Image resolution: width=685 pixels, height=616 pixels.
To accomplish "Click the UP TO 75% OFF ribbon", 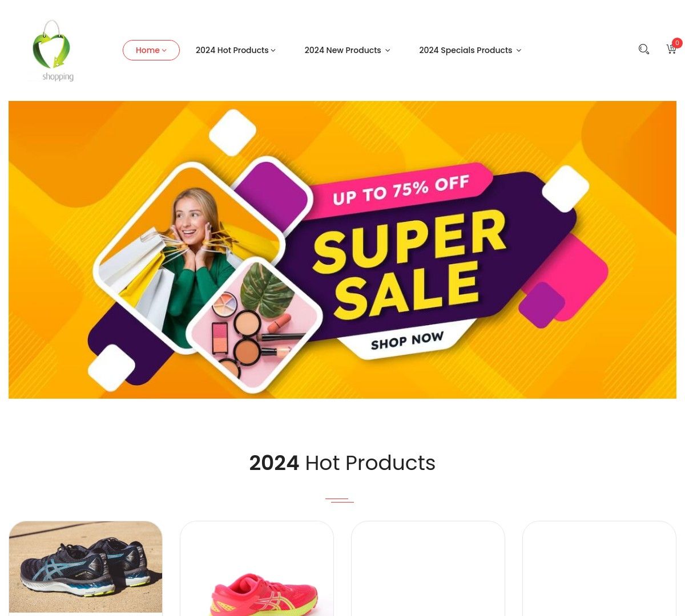I will pyautogui.click(x=401, y=191).
